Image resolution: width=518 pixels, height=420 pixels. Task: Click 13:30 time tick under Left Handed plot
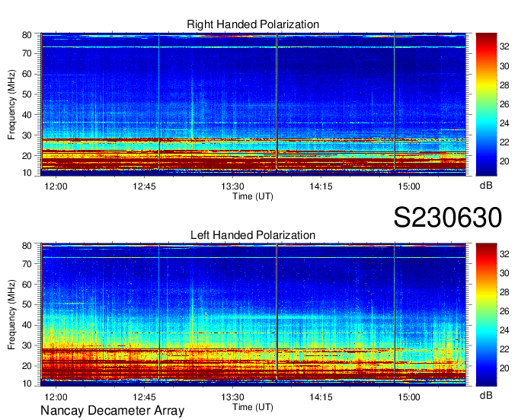[x=232, y=397]
